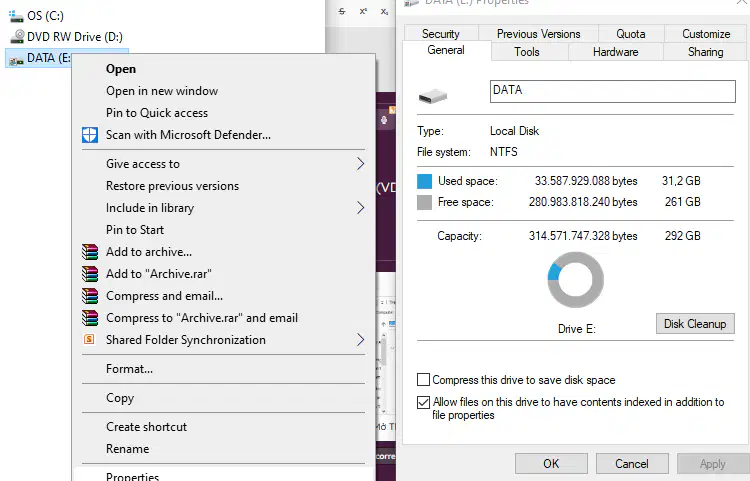
Task: Click the "Local Disk" type value
Action: (x=514, y=131)
